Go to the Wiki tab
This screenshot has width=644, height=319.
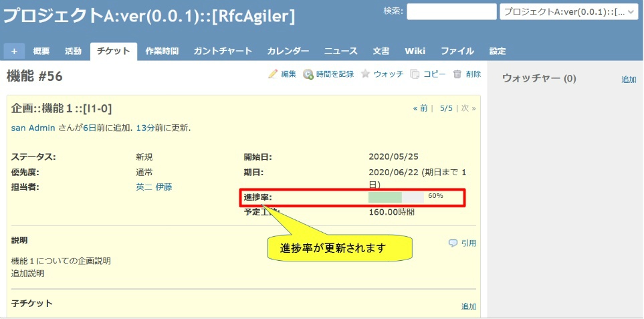pyautogui.click(x=415, y=51)
